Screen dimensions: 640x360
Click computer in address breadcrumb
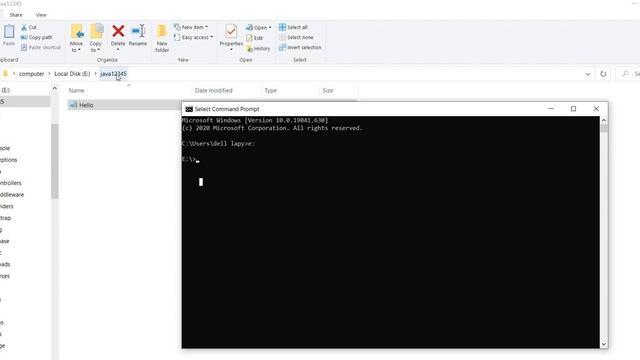31,74
